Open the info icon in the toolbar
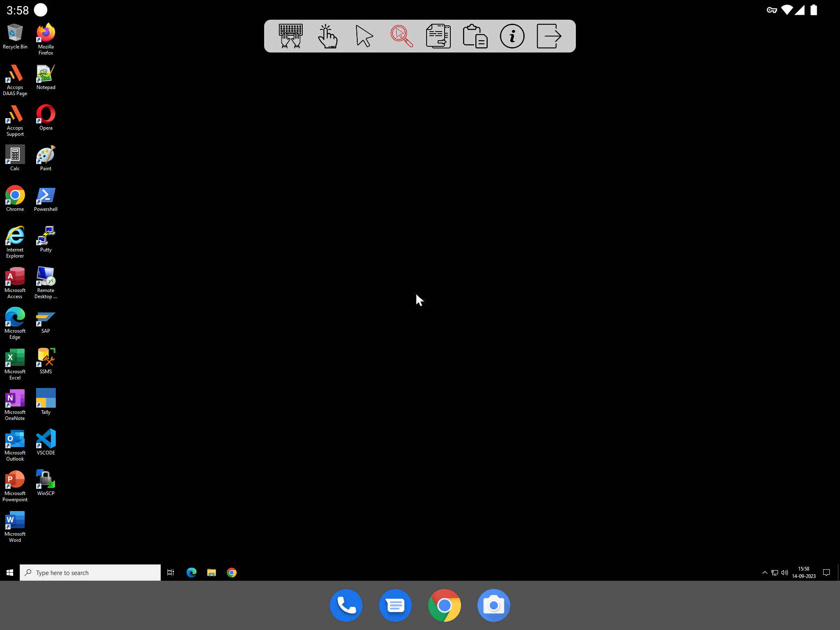The height and width of the screenshot is (630, 840). pyautogui.click(x=512, y=36)
